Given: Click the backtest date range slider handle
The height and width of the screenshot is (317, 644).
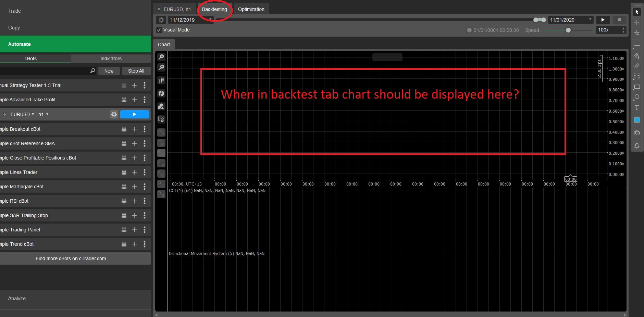Looking at the screenshot, I should click(540, 20).
